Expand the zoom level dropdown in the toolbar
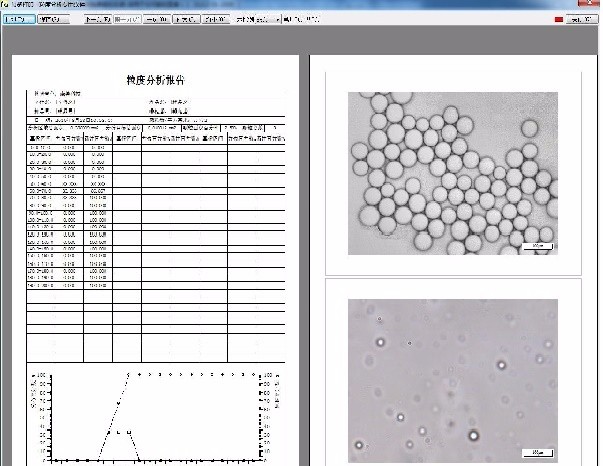 point(275,18)
